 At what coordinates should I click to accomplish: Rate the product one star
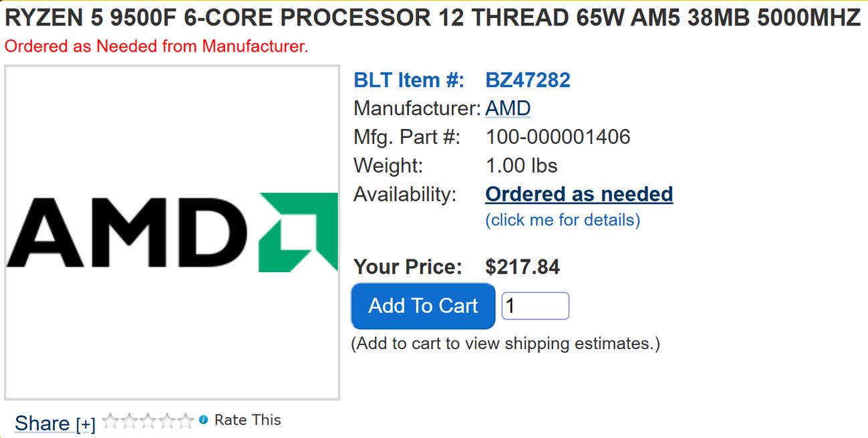coord(110,421)
